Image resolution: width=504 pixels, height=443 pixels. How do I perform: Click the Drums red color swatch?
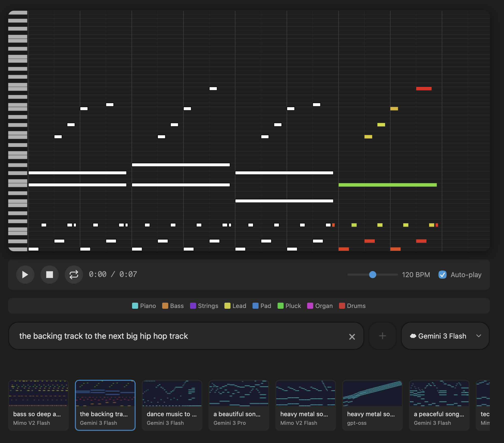pos(342,306)
